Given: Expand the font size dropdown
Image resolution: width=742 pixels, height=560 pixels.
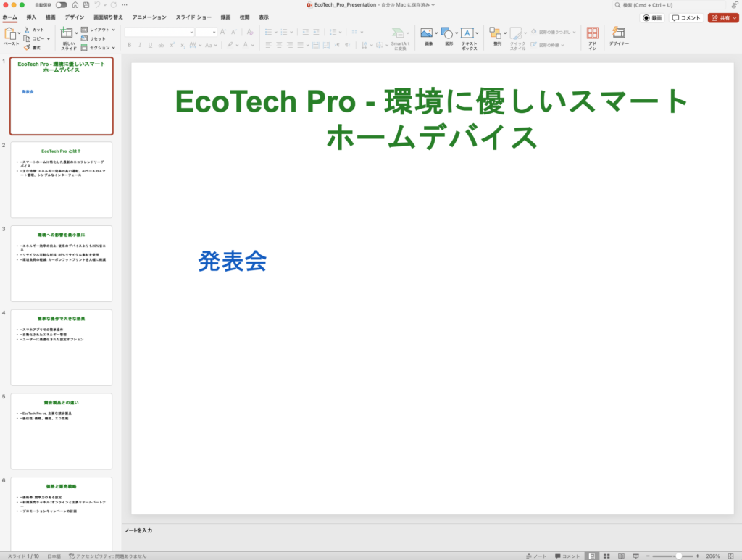Looking at the screenshot, I should coord(214,32).
